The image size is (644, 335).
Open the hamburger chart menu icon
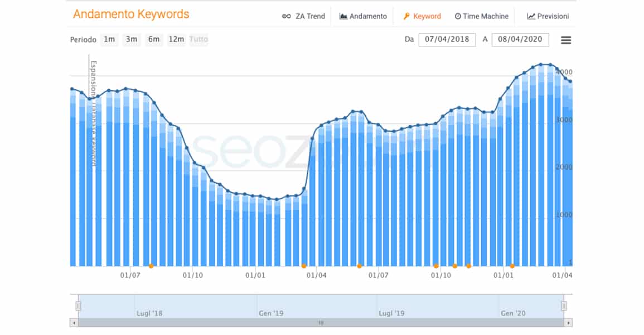point(565,40)
